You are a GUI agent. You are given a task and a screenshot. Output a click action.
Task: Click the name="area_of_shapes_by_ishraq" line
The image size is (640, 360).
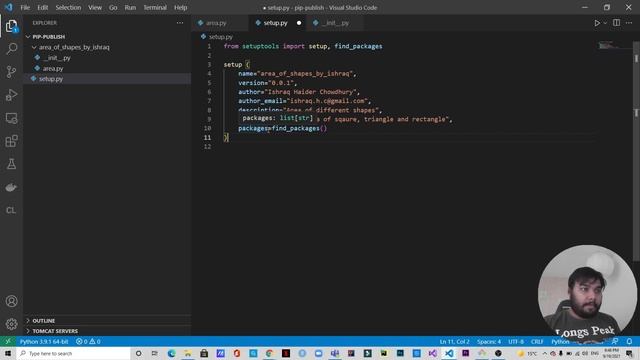(297, 73)
